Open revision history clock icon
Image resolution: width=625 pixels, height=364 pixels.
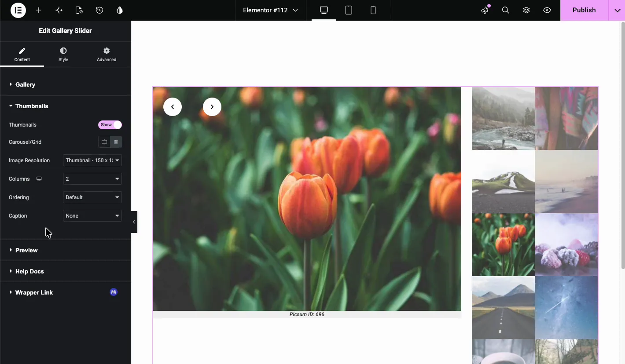pos(99,10)
